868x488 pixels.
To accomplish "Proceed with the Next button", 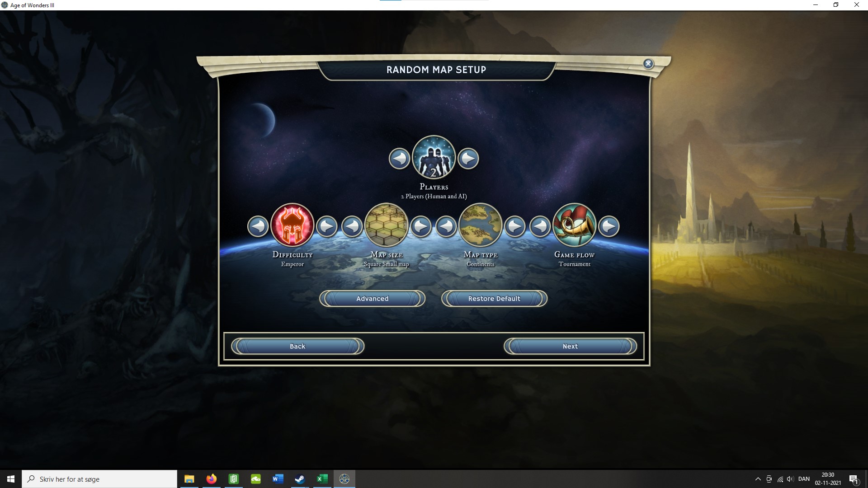I will point(570,346).
